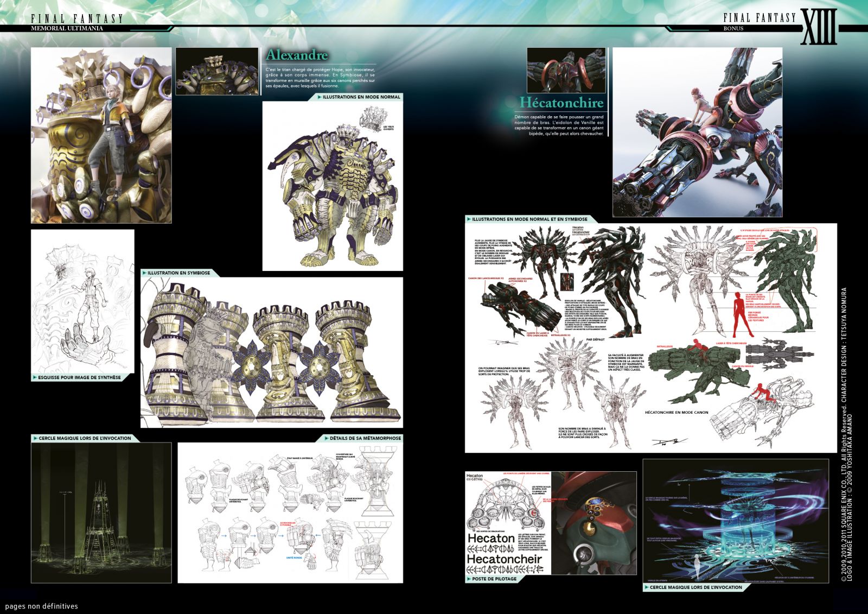The width and height of the screenshot is (868, 614).
Task: Click the arrow beside Illustrations en mode normal
Action: click(x=318, y=97)
